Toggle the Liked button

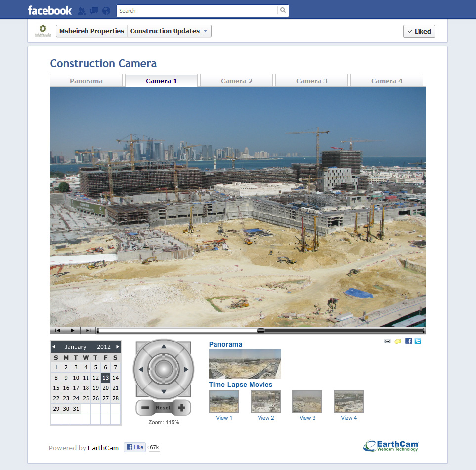[419, 31]
